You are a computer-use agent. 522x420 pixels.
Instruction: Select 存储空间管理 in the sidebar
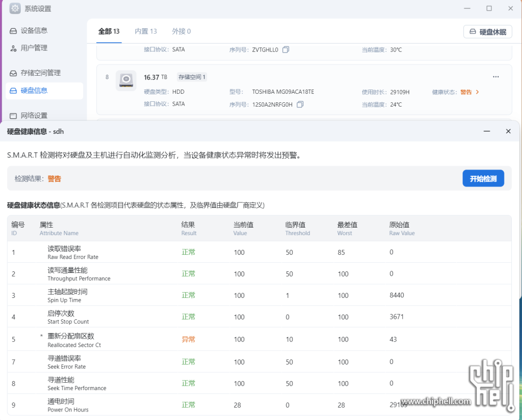(40, 73)
